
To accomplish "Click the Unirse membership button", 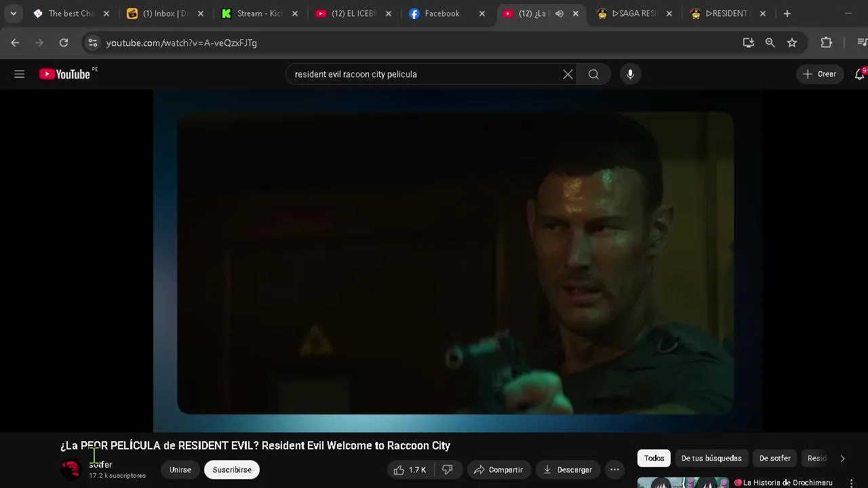I will 180,470.
